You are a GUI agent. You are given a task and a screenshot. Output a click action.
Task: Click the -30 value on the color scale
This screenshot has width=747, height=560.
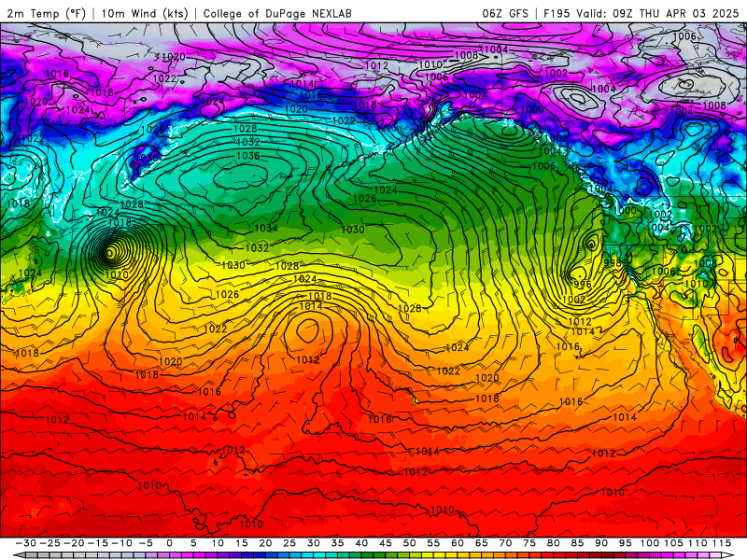click(x=26, y=543)
